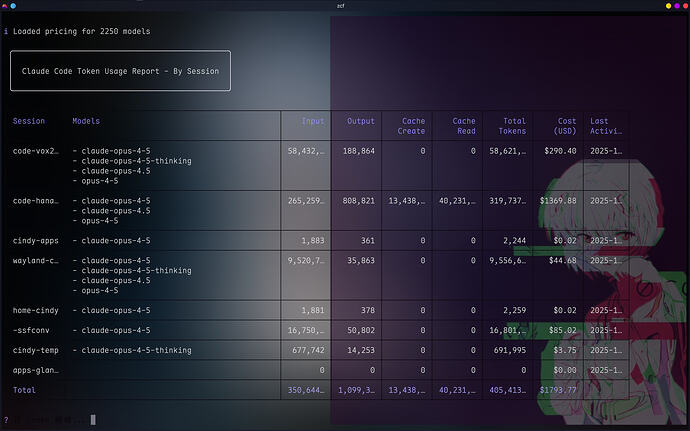Click input value '265,259…'
690x431 pixels.
point(306,200)
